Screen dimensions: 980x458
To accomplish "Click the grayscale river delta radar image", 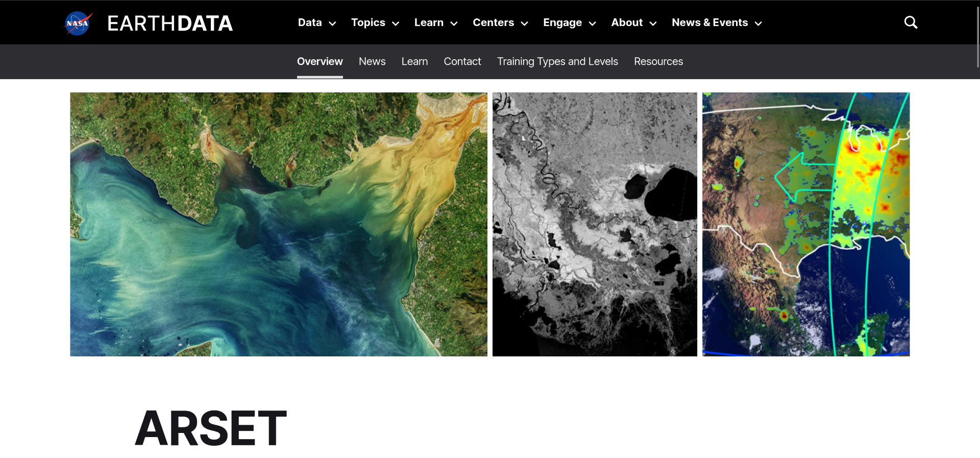I will click(595, 224).
